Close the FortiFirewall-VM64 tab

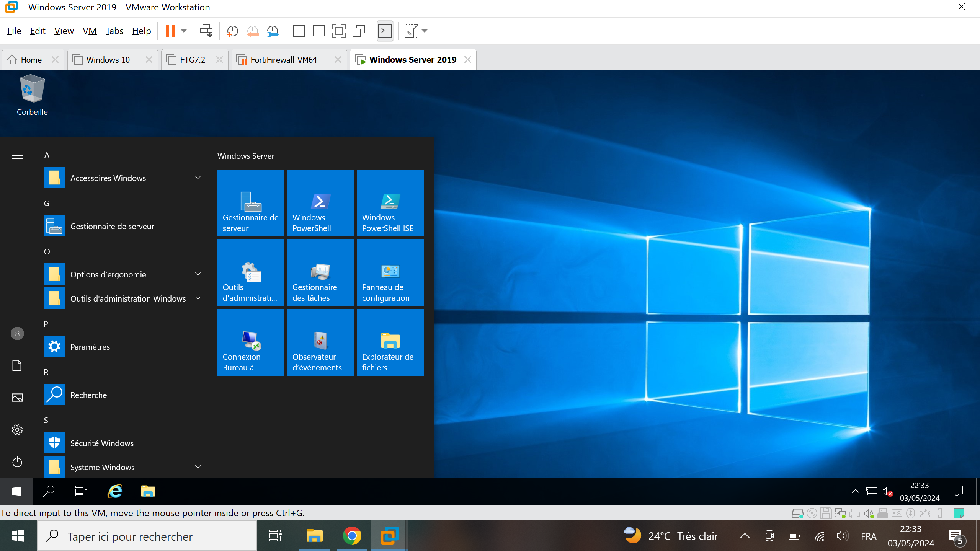[338, 60]
